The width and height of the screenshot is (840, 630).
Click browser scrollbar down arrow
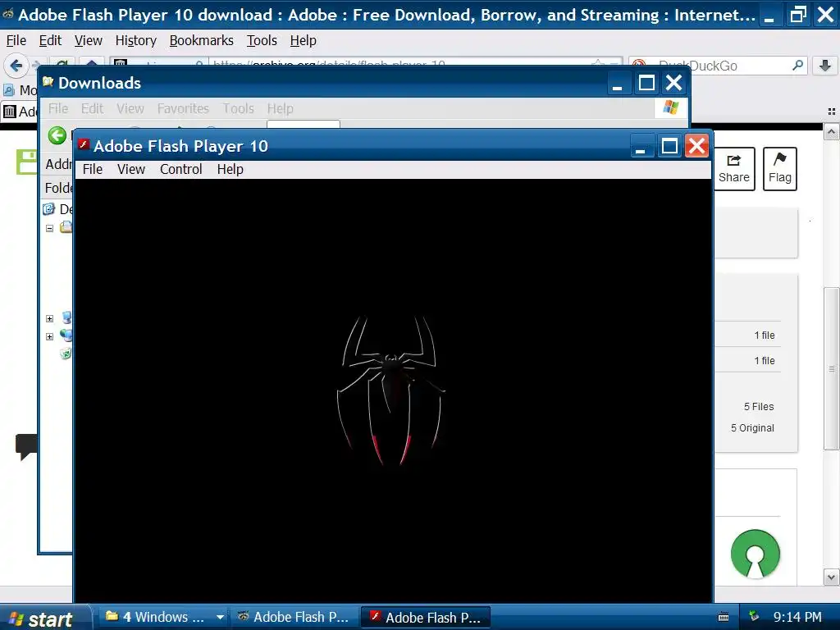832,577
